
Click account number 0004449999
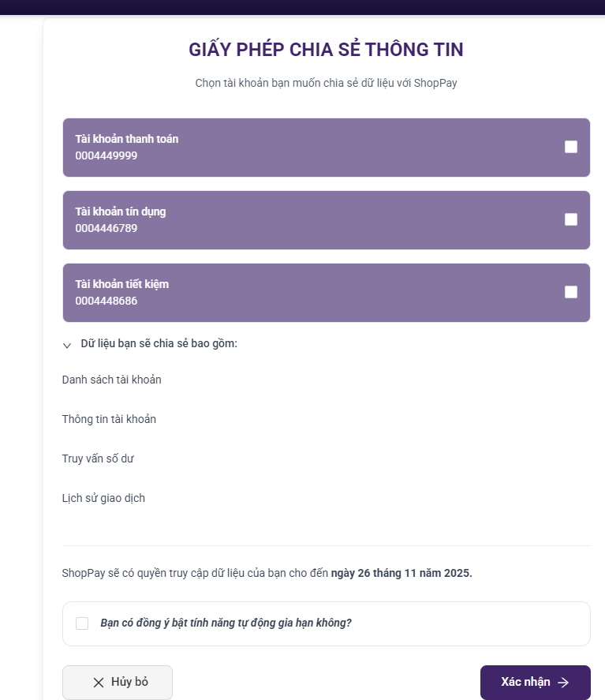pos(106,156)
